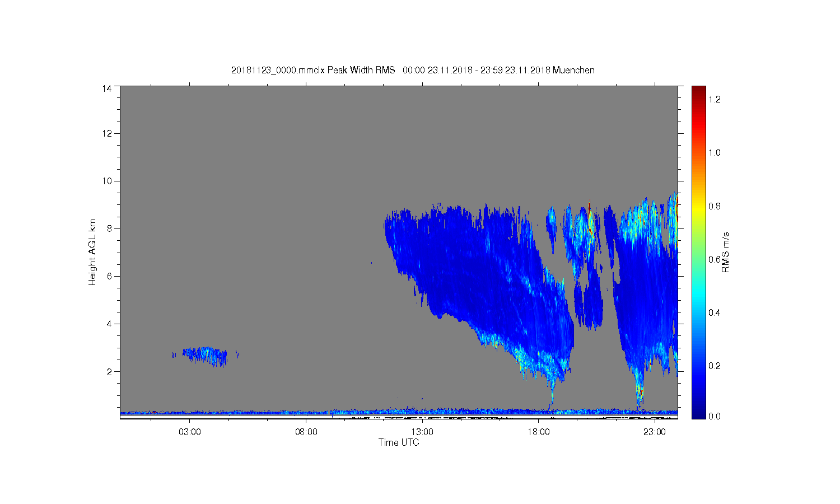840x504 pixels.
Task: Click the colorbar value 0.4
Action: [715, 312]
